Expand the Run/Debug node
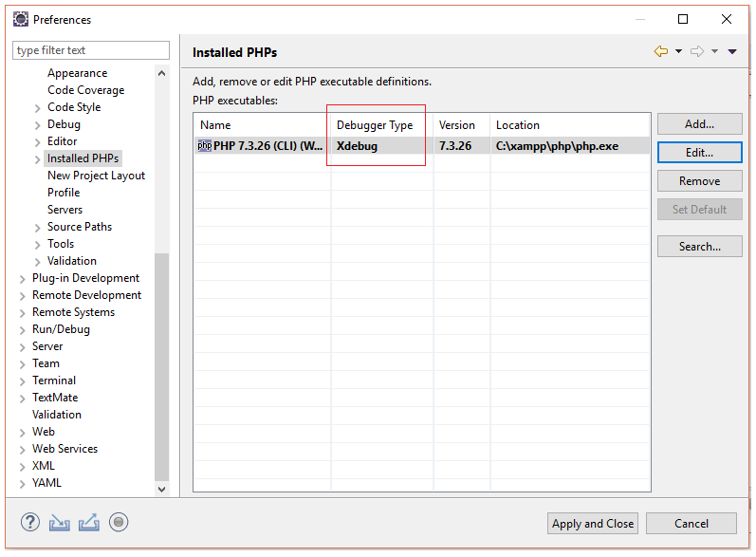756x557 pixels. pos(22,330)
